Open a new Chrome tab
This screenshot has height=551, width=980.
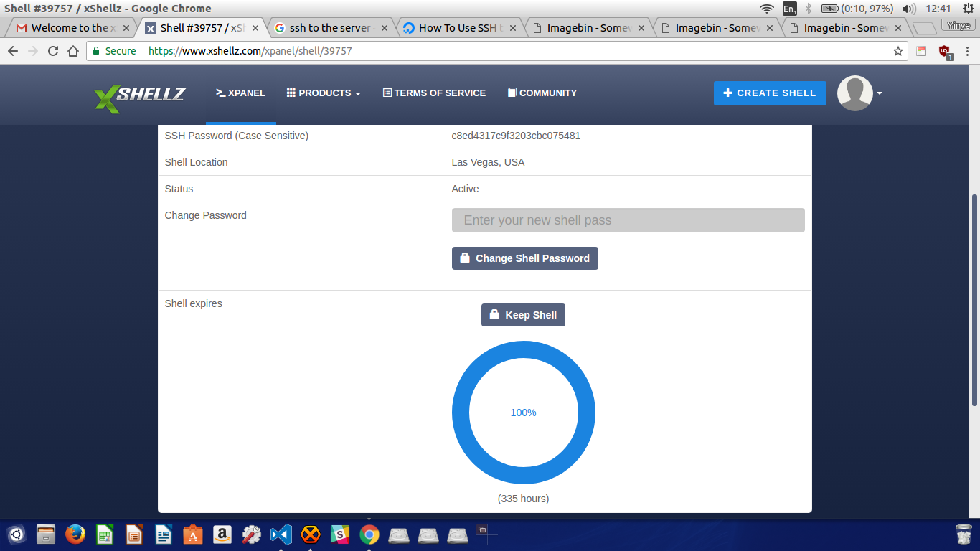(924, 29)
